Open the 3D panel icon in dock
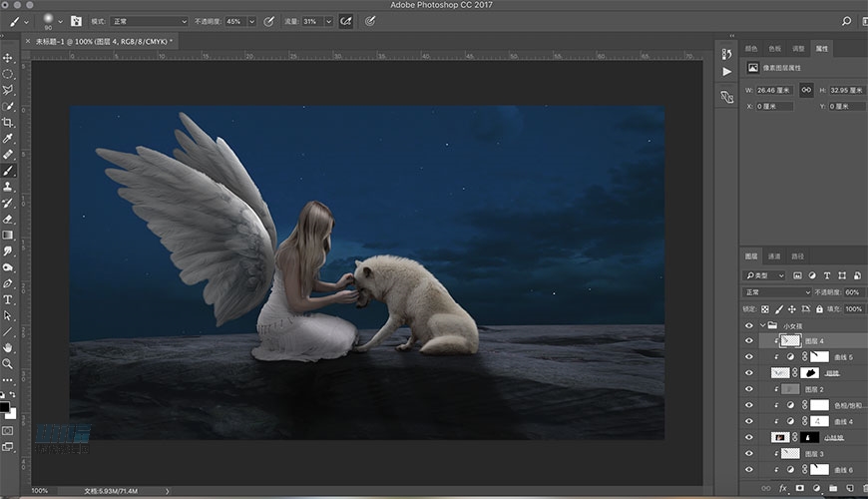The height and width of the screenshot is (499, 868). click(x=727, y=97)
